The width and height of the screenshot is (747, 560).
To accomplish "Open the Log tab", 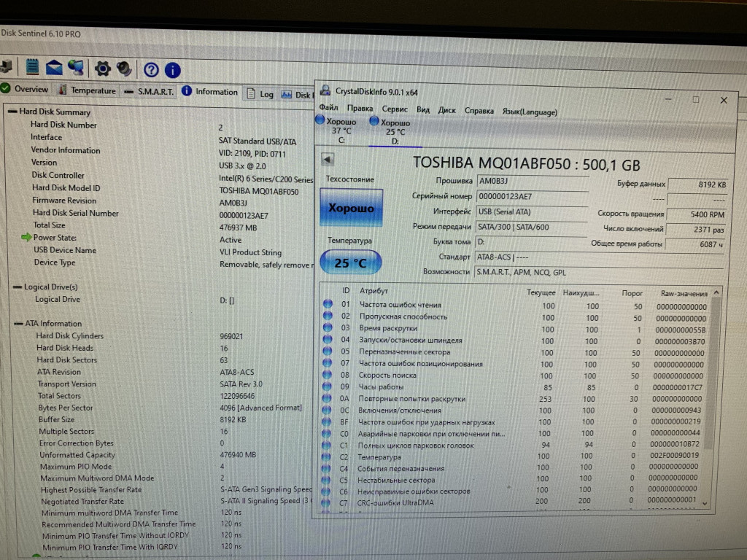I will (260, 94).
